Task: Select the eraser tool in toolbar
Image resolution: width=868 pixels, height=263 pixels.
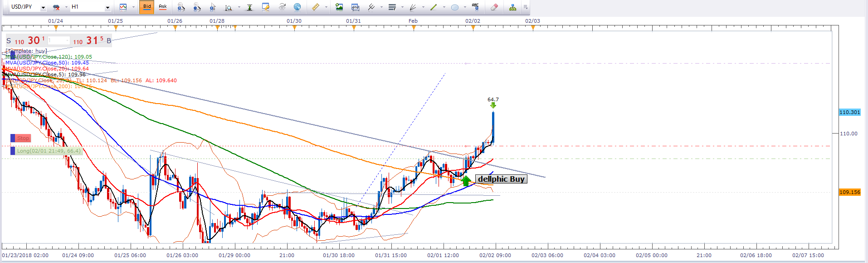Action: (x=494, y=7)
